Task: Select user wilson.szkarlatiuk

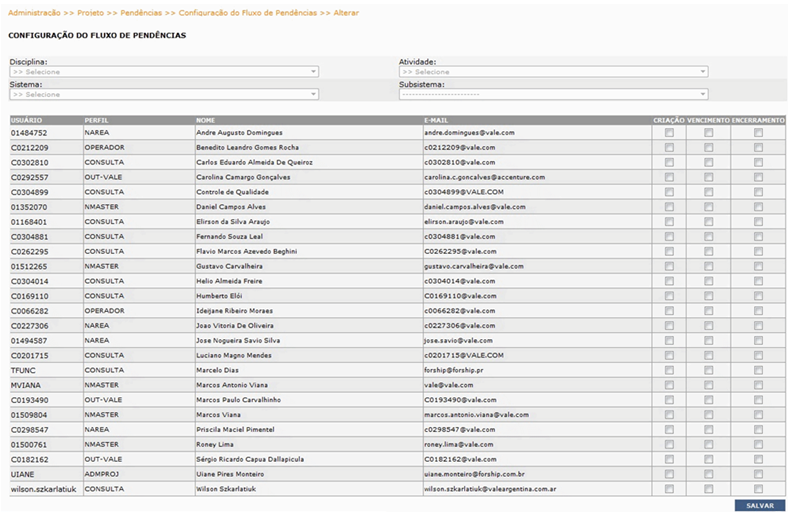Action: 43,489
